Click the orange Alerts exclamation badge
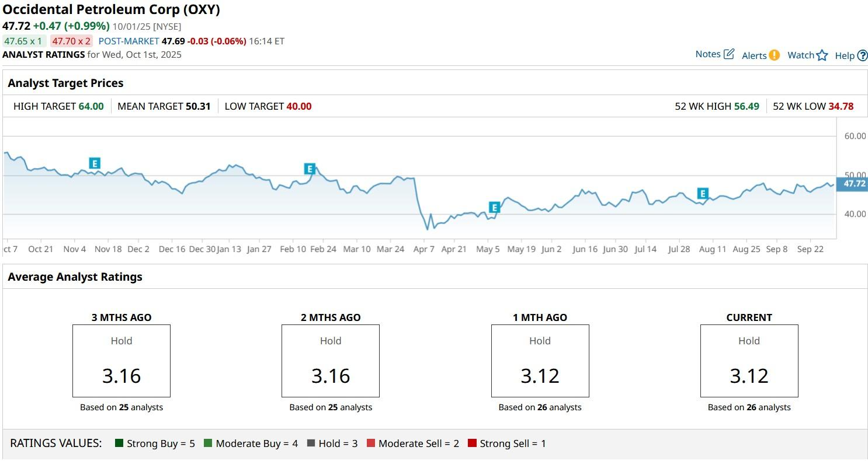Image resolution: width=868 pixels, height=461 pixels. pos(774,55)
